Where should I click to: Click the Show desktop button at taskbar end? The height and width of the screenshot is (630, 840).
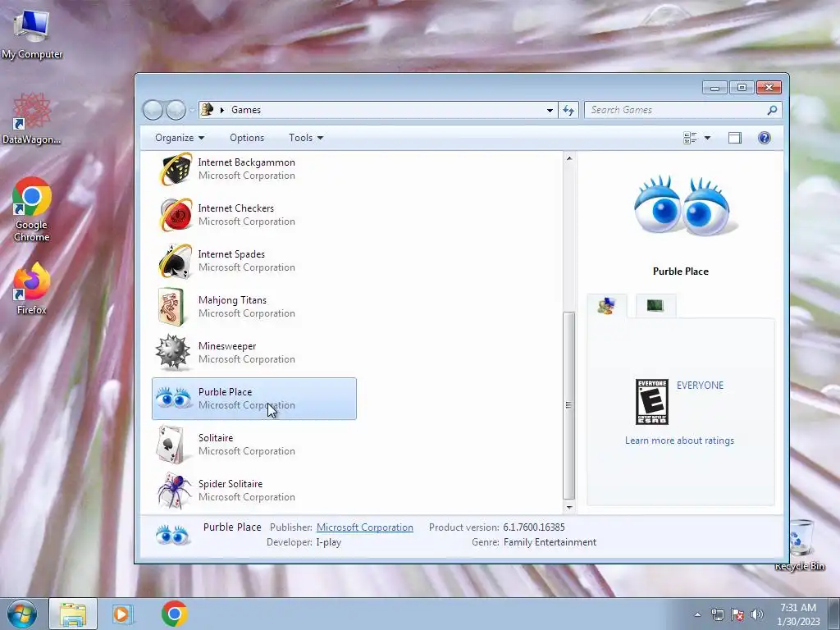[x=834, y=614]
